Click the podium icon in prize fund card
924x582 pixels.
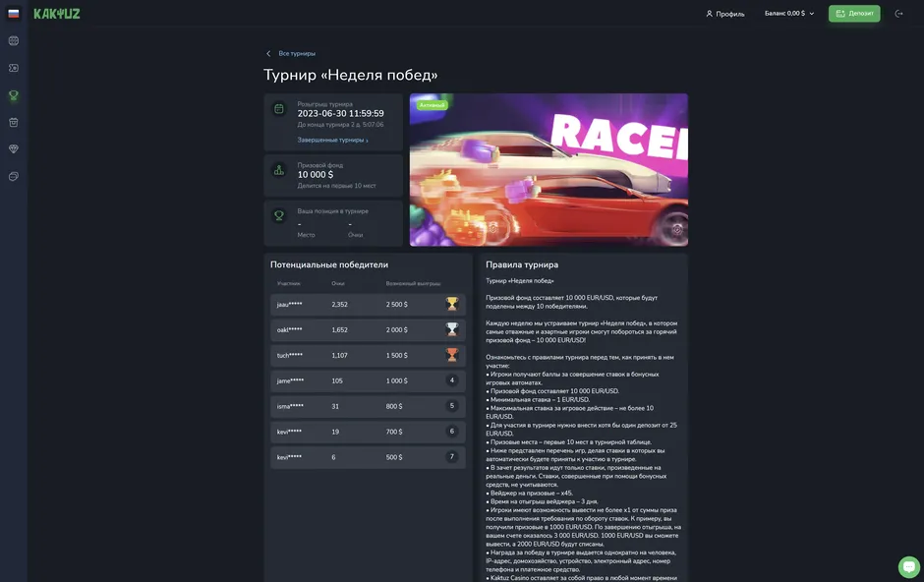(279, 170)
